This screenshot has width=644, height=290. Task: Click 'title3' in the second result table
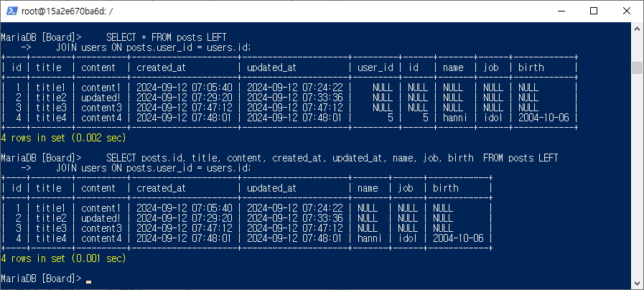(48, 228)
